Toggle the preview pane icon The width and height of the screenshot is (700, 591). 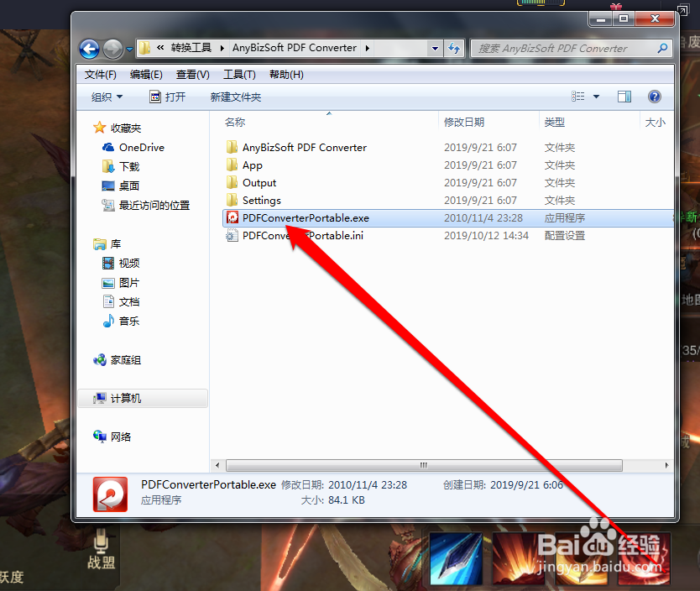[624, 97]
